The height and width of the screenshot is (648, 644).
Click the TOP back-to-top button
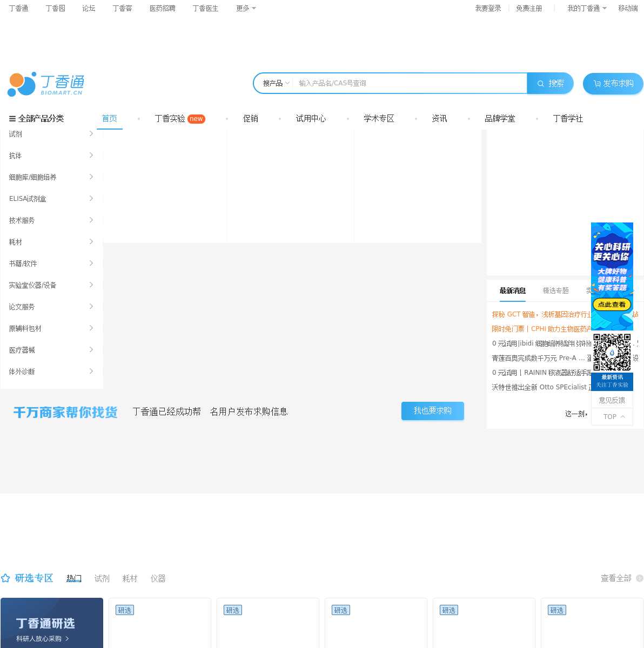tap(612, 417)
